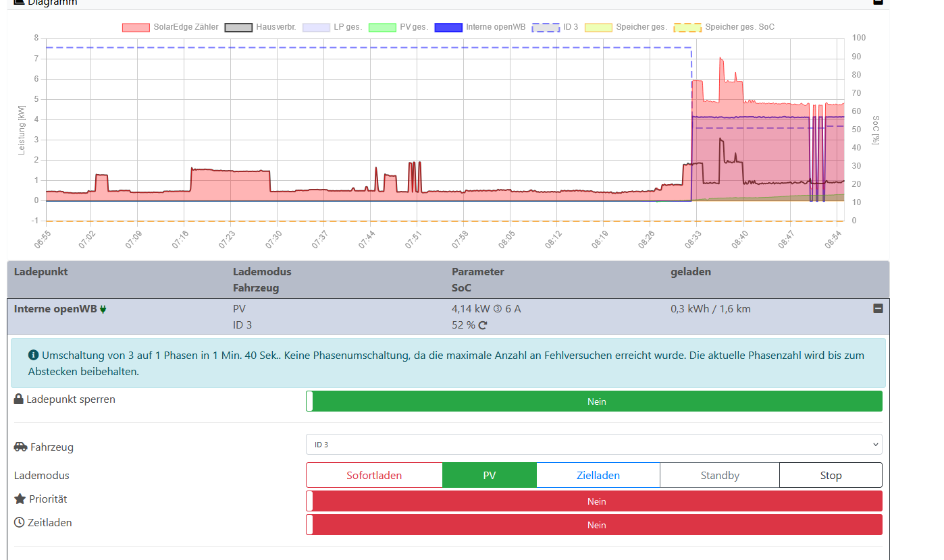Click the 52 % SoC value
This screenshot has height=560, width=944.
coord(463,325)
